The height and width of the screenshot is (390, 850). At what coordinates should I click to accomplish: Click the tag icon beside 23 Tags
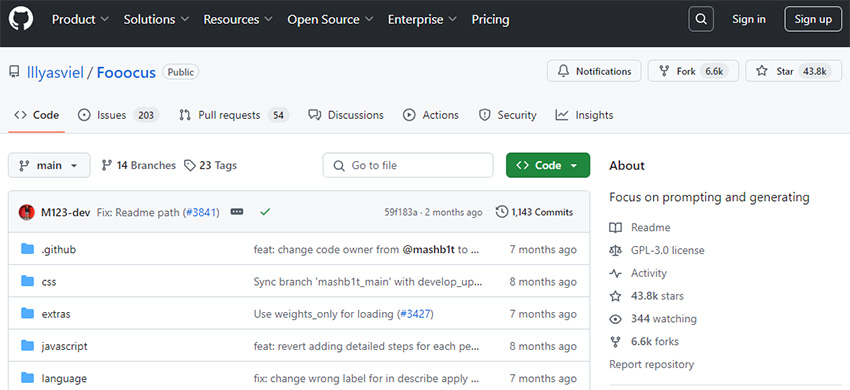[190, 165]
